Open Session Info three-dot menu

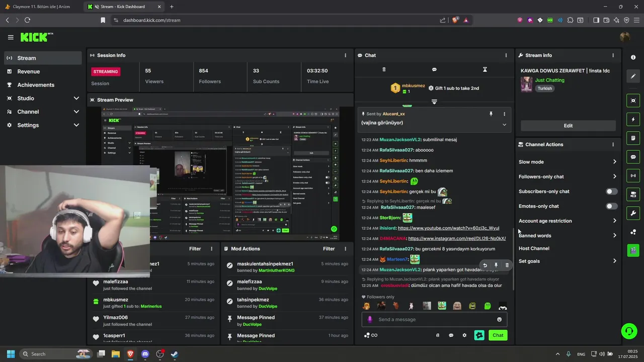(x=345, y=55)
